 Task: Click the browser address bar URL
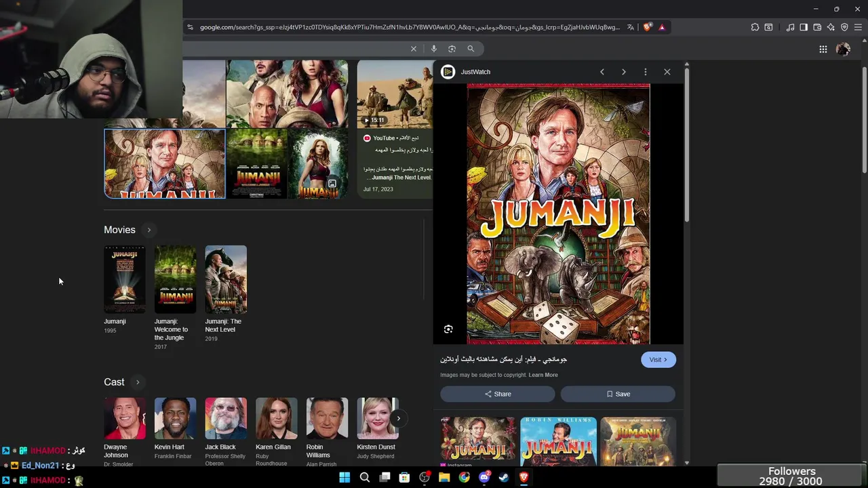point(410,27)
